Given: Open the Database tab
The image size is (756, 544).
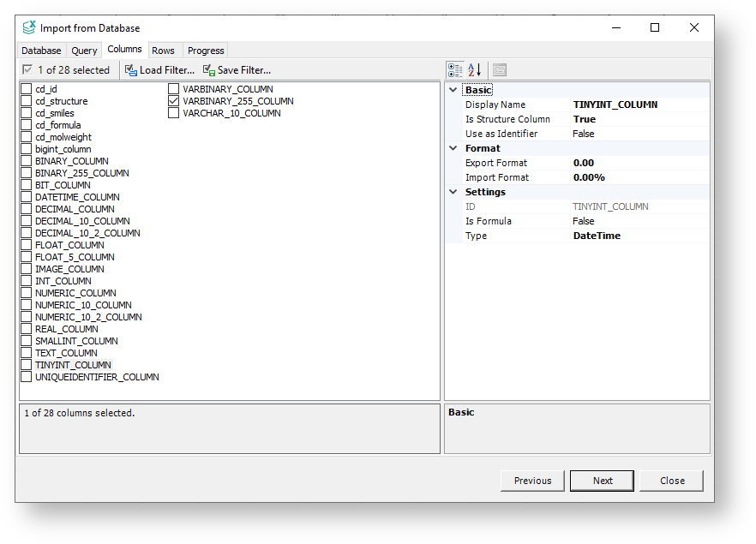Looking at the screenshot, I should tap(41, 50).
